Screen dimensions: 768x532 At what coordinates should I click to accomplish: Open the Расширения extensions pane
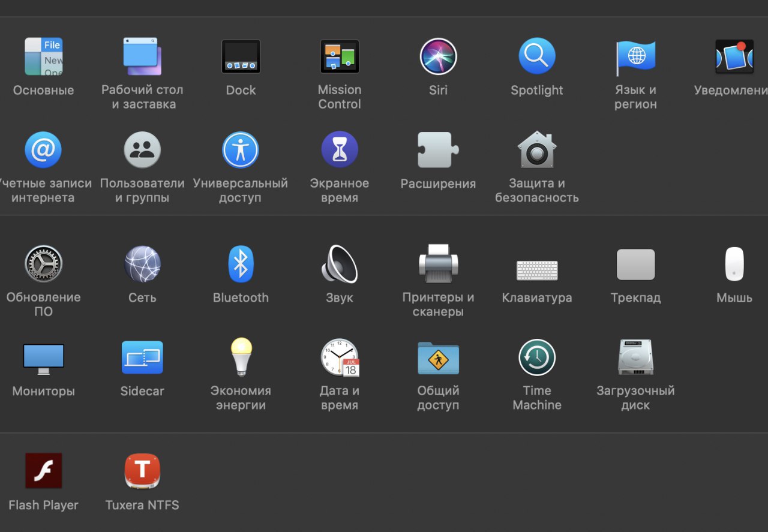[x=438, y=150]
